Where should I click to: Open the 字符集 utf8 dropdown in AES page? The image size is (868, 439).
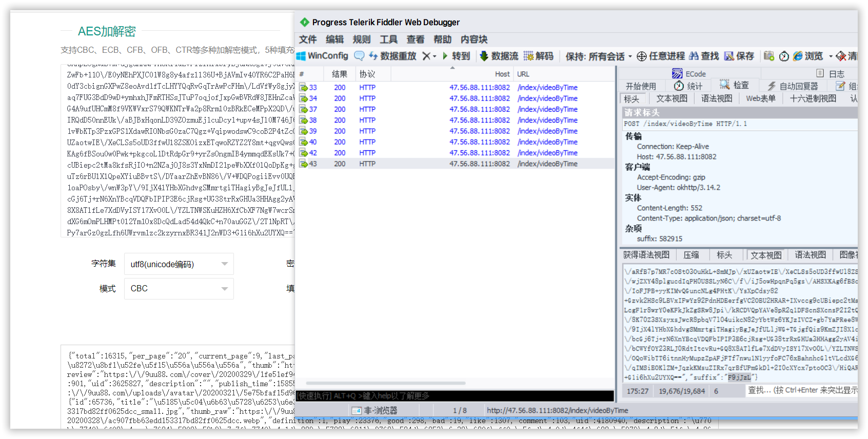179,264
